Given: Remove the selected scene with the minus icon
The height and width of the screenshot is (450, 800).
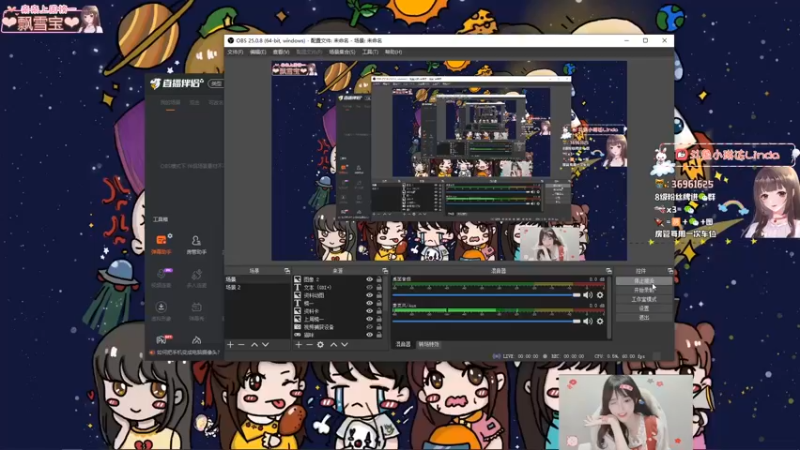Looking at the screenshot, I should click(x=241, y=345).
